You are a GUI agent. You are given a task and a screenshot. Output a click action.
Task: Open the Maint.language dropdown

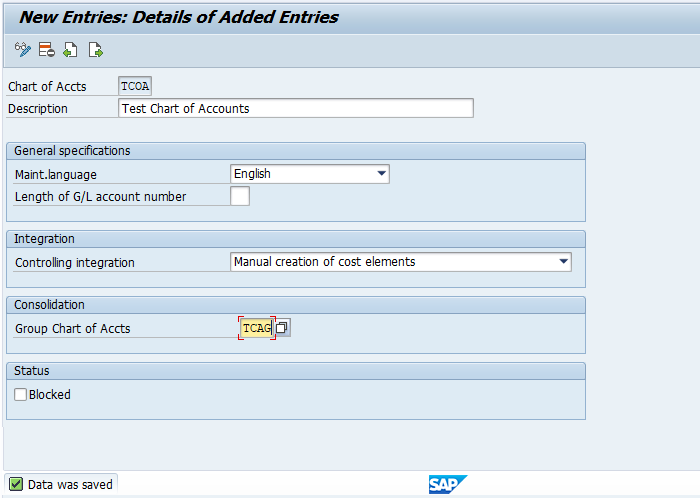click(381, 174)
